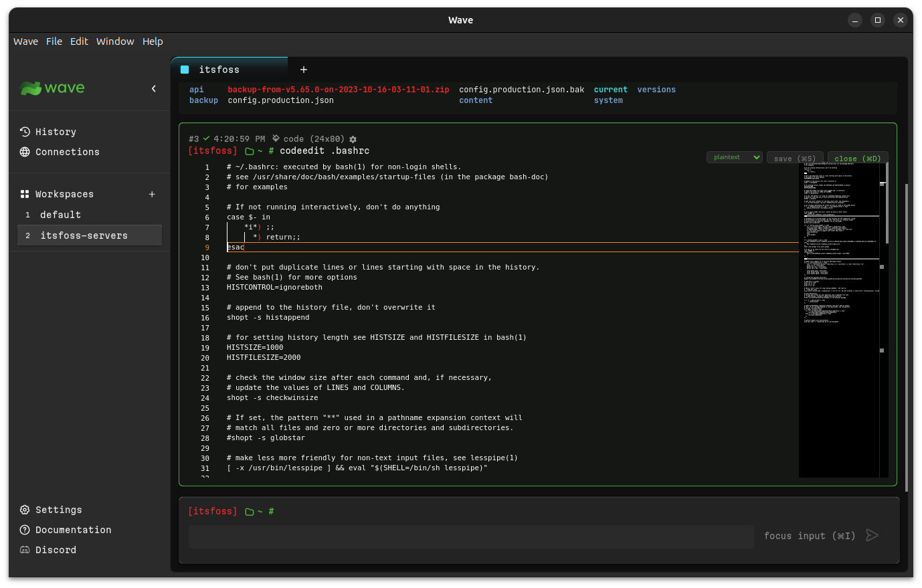Switch to the itsfoss tab

tap(219, 70)
